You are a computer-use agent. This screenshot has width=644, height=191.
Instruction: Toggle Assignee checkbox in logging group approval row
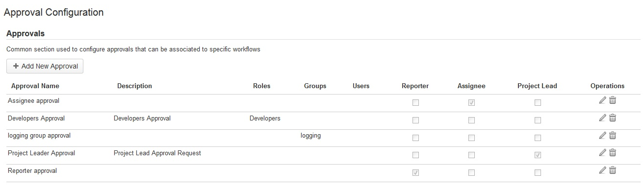[471, 138]
